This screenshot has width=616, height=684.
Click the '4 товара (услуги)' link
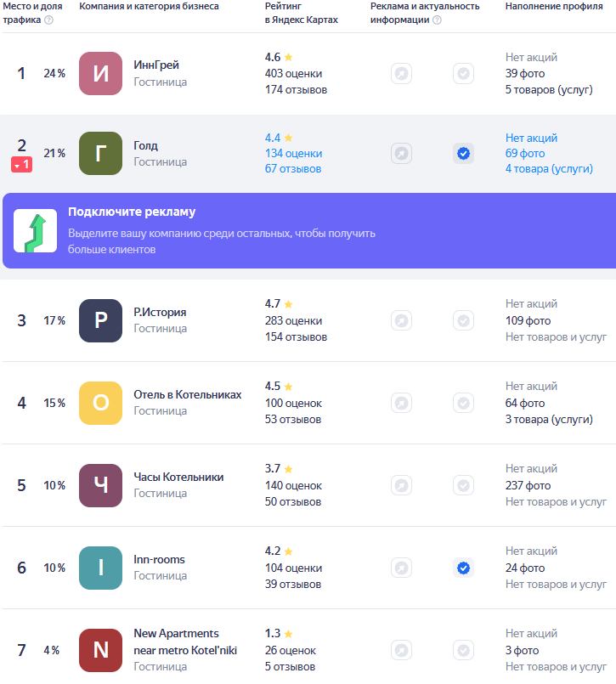pos(549,169)
